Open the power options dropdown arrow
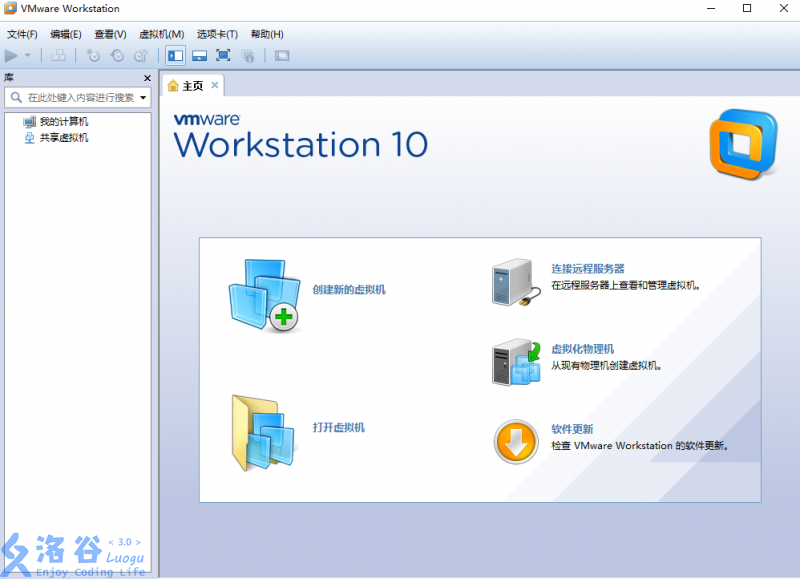Image resolution: width=800 pixels, height=579 pixels. (x=28, y=55)
